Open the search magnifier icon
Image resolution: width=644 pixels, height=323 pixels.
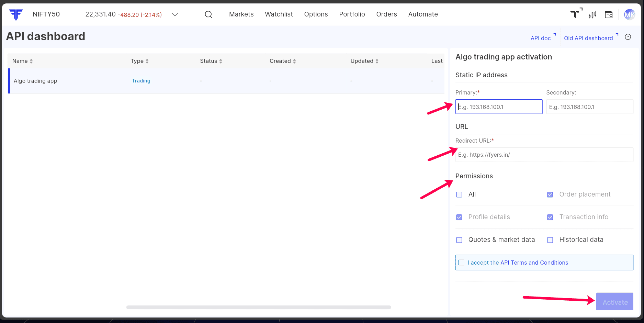208,14
